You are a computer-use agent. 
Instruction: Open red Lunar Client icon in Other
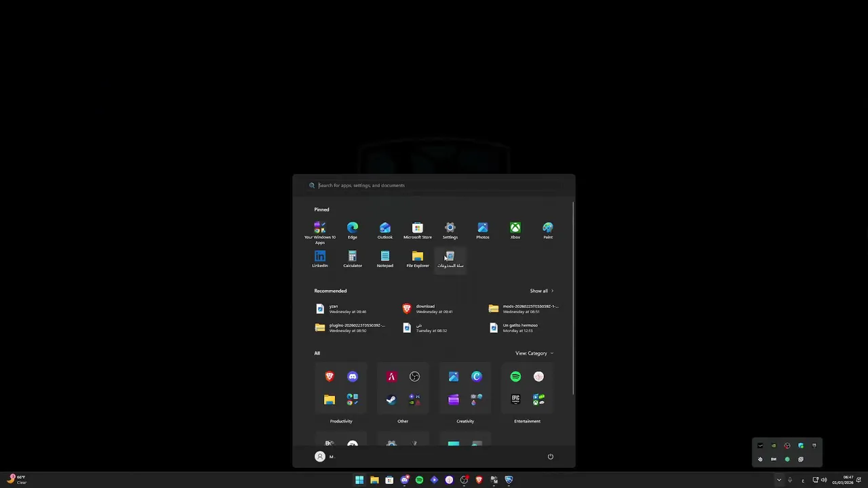point(391,376)
